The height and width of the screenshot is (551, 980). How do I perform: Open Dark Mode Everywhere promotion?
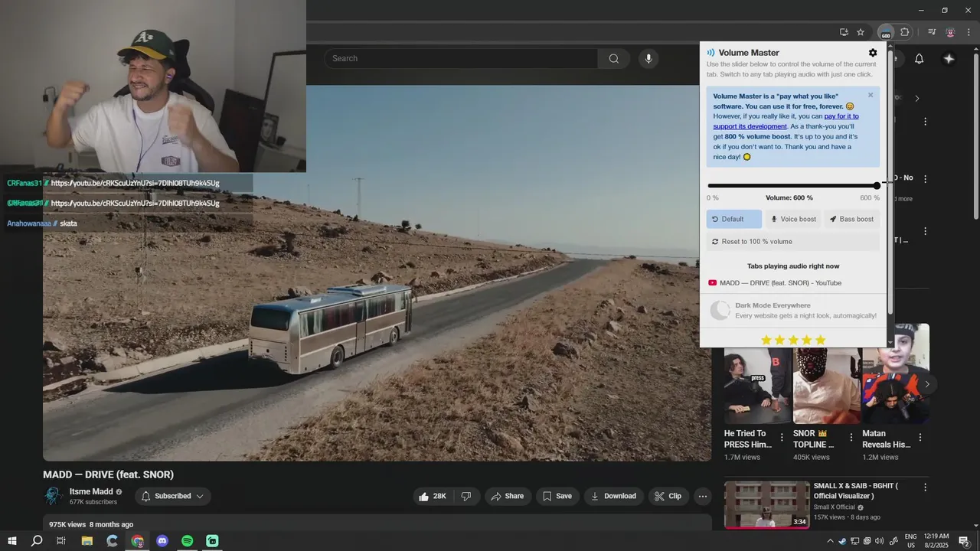tap(793, 310)
